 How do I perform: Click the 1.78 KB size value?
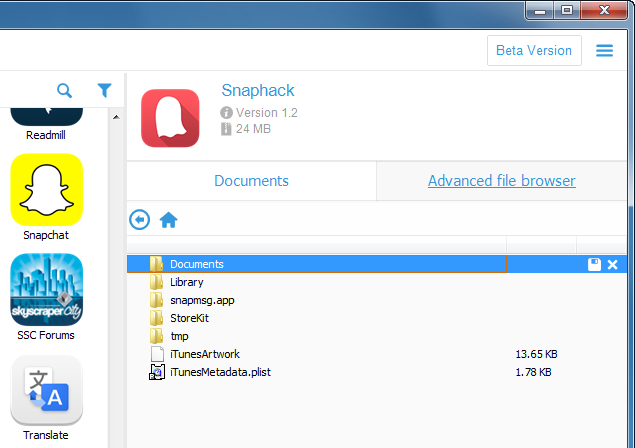[x=533, y=372]
